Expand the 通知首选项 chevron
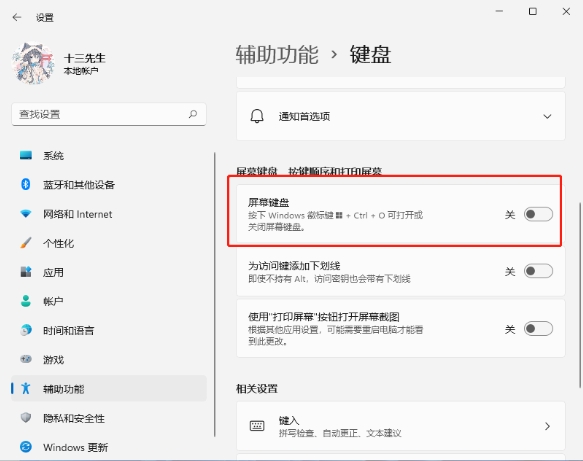Screen dimensions: 583x461 (x=547, y=116)
